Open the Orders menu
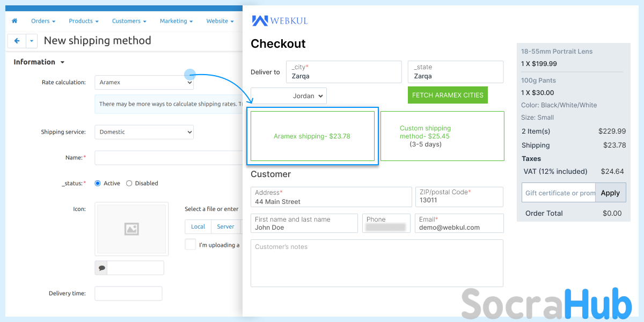The height and width of the screenshot is (322, 644). [x=43, y=21]
